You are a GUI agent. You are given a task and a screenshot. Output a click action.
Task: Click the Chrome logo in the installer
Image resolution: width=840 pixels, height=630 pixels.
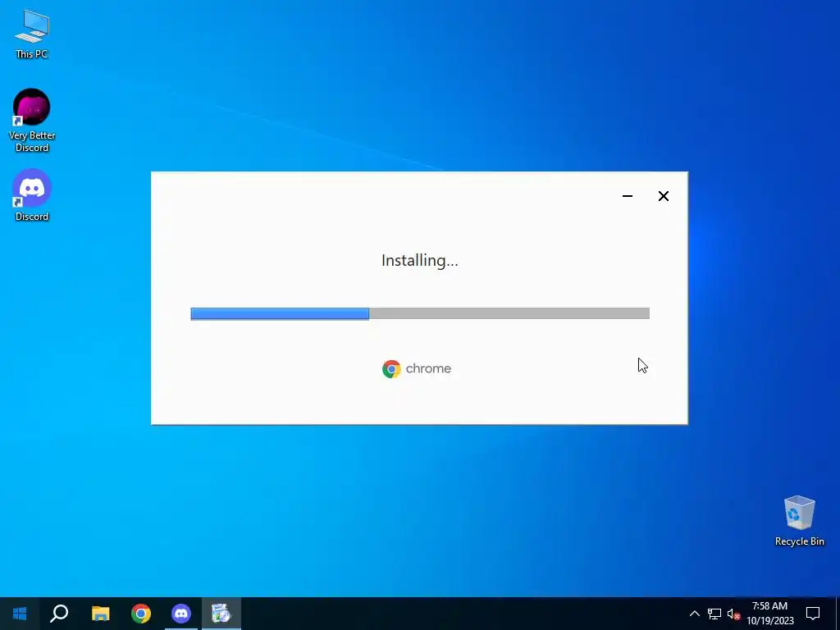[391, 368]
